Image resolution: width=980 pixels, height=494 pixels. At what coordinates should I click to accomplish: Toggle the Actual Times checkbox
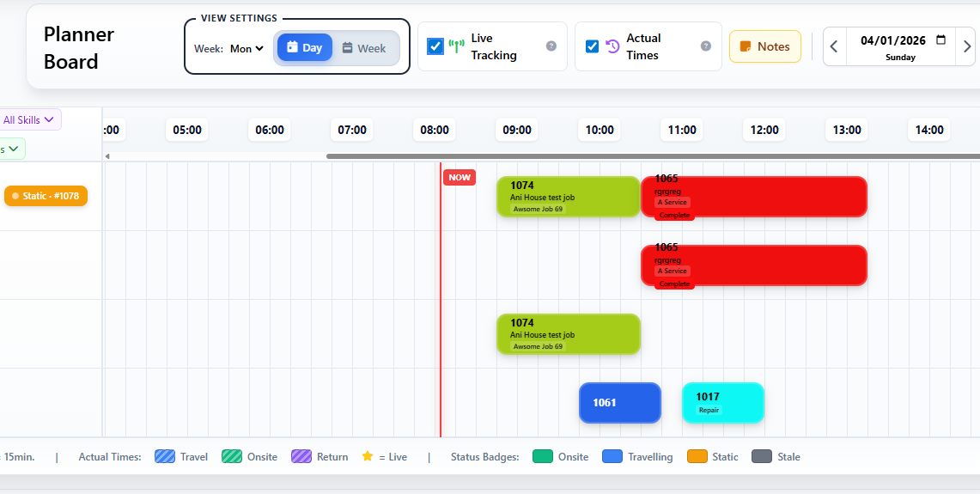pyautogui.click(x=592, y=46)
